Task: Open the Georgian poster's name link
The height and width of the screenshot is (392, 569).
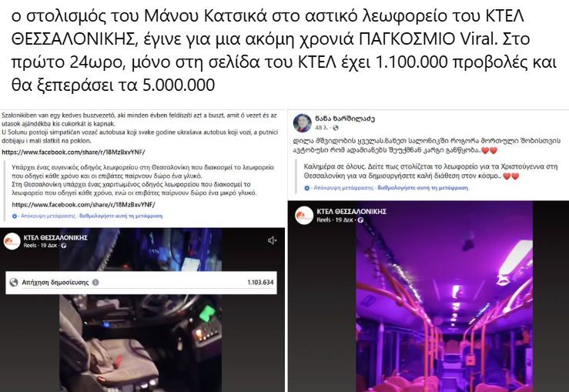Action: tap(345, 119)
